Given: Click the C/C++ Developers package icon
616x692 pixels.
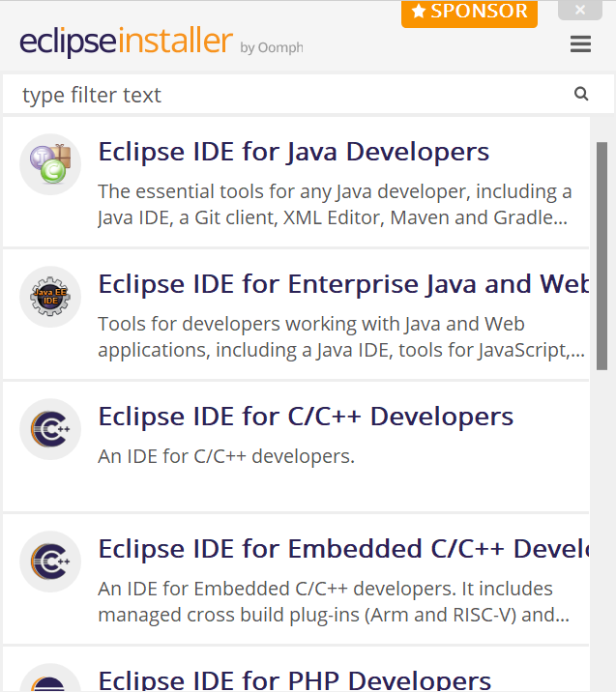Looking at the screenshot, I should pyautogui.click(x=50, y=429).
